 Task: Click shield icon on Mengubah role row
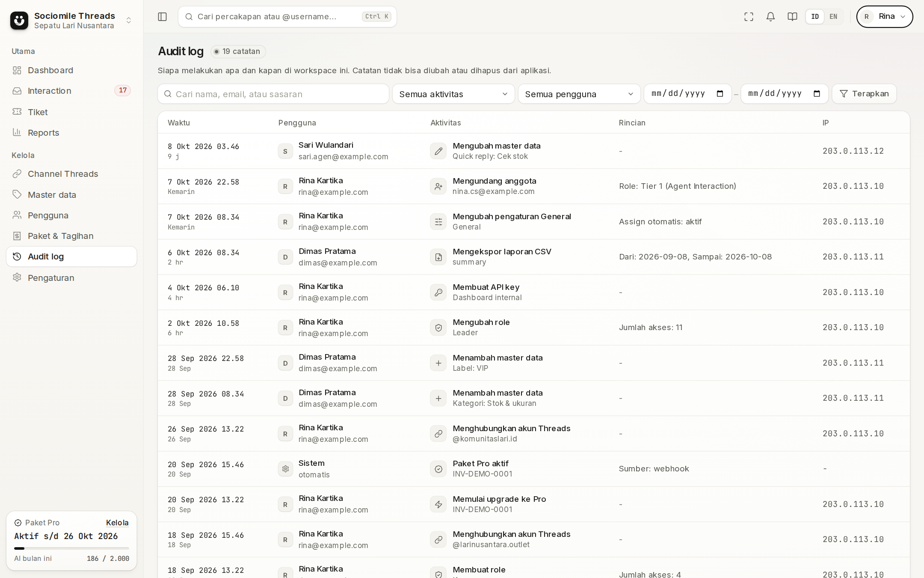tap(438, 328)
